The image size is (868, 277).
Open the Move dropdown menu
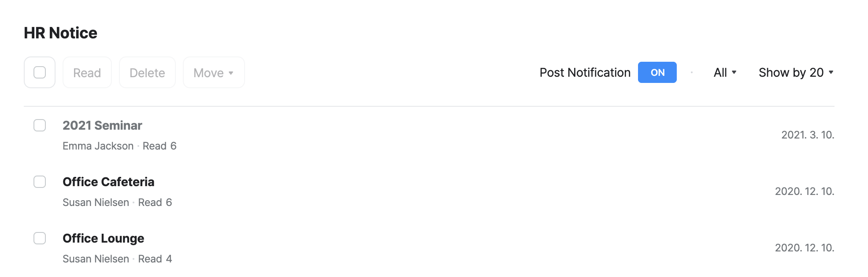pos(214,73)
